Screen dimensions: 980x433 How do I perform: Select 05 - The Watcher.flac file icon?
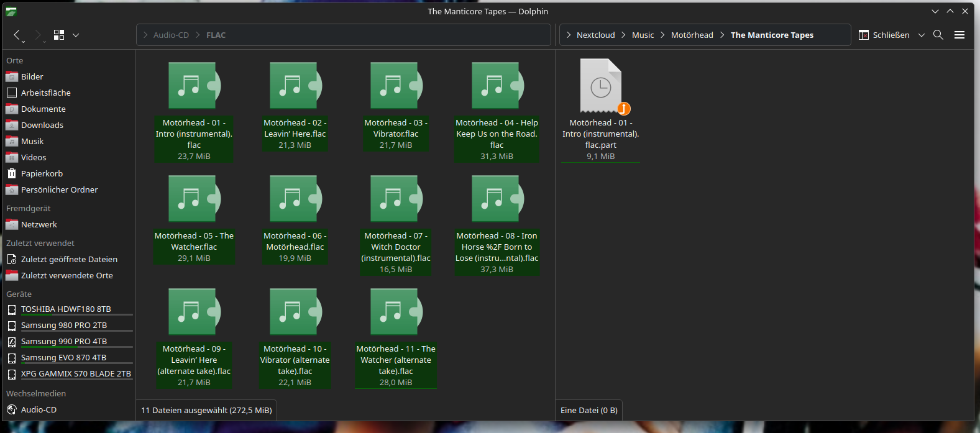194,199
